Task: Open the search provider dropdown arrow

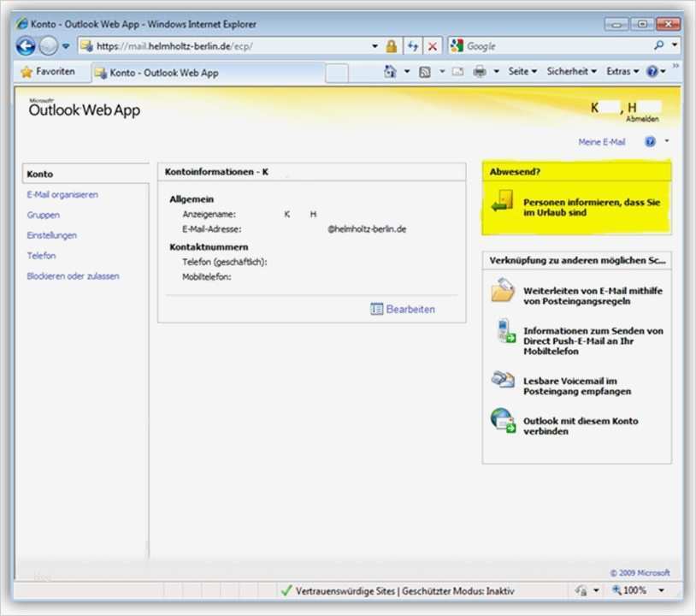Action: coord(675,44)
